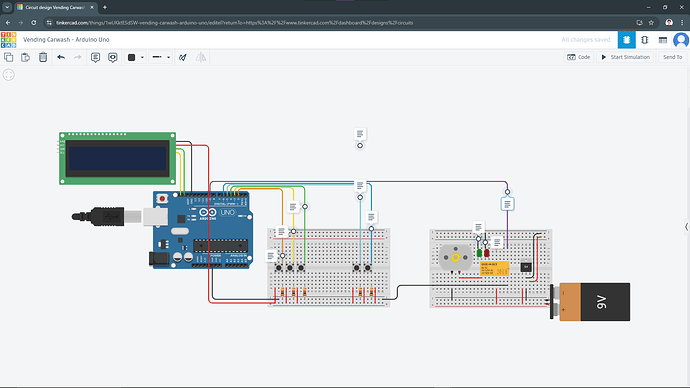This screenshot has width=690, height=388.
Task: Delete selection with the trash icon
Action: (43, 57)
